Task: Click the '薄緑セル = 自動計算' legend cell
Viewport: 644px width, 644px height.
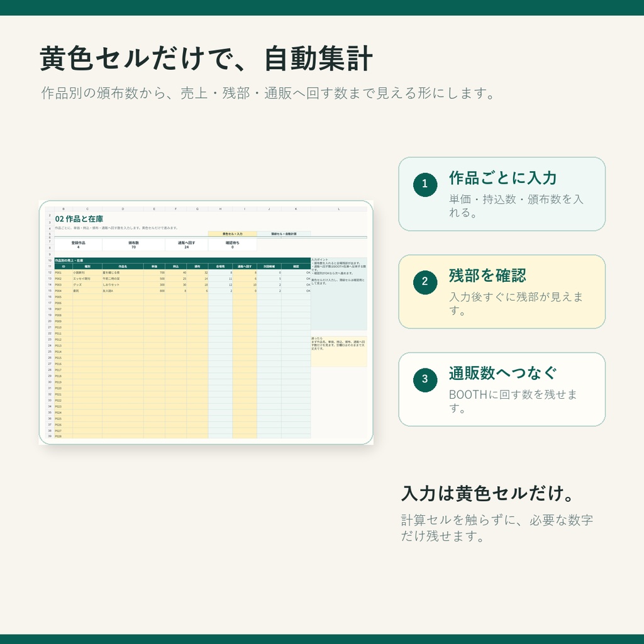Action: pos(284,234)
